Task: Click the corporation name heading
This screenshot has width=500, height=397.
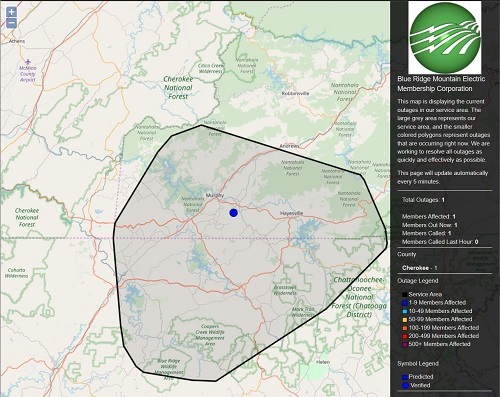Action: (441, 84)
